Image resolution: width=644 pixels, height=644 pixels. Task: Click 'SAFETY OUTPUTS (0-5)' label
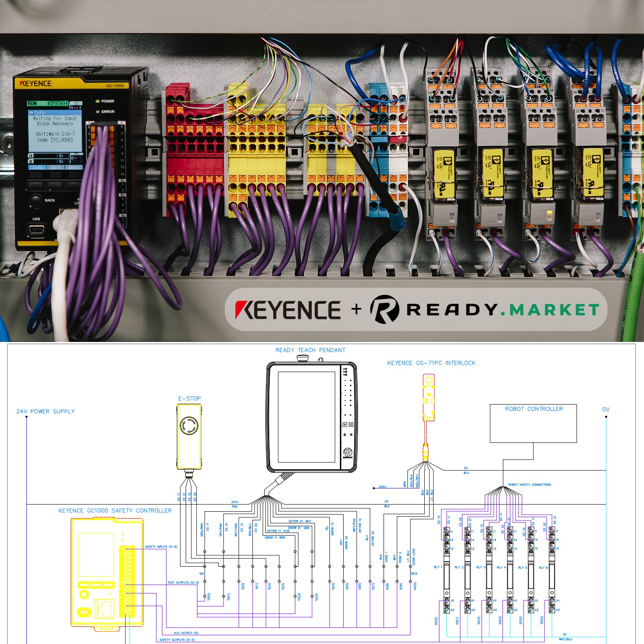177,640
